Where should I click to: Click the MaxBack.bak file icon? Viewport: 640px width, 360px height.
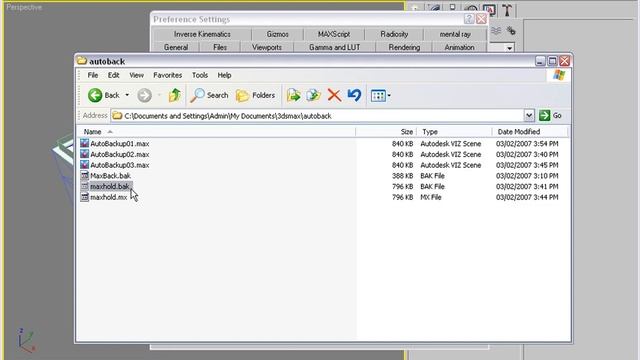click(84, 176)
